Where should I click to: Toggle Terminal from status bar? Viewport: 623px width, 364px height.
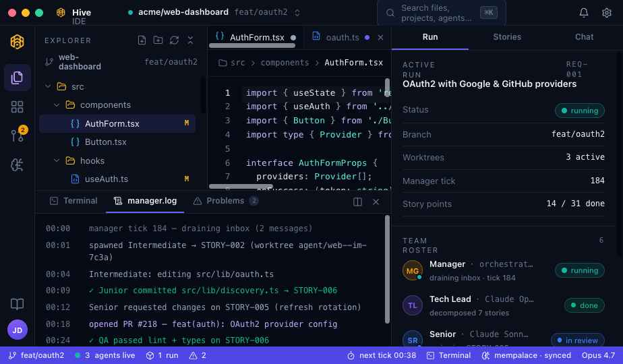point(448,355)
